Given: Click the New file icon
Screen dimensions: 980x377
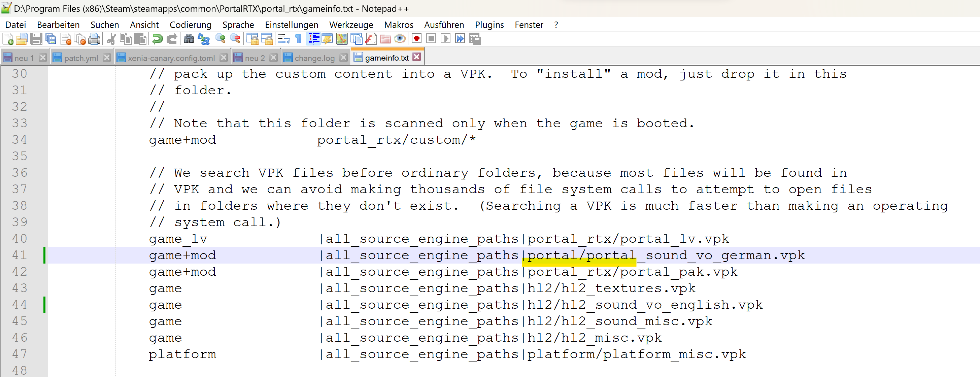Looking at the screenshot, I should 8,39.
